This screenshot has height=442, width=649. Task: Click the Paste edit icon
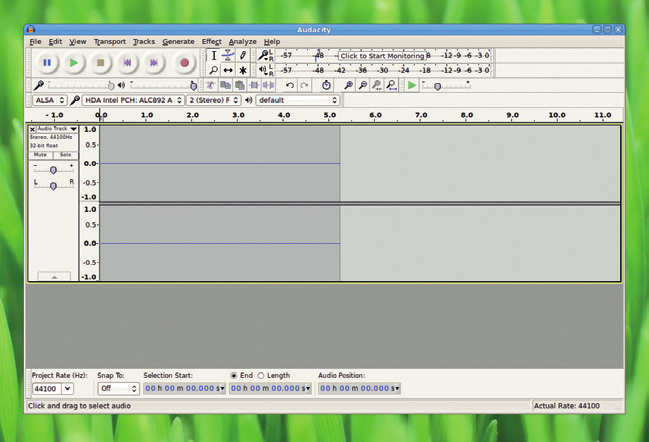pyautogui.click(x=240, y=85)
